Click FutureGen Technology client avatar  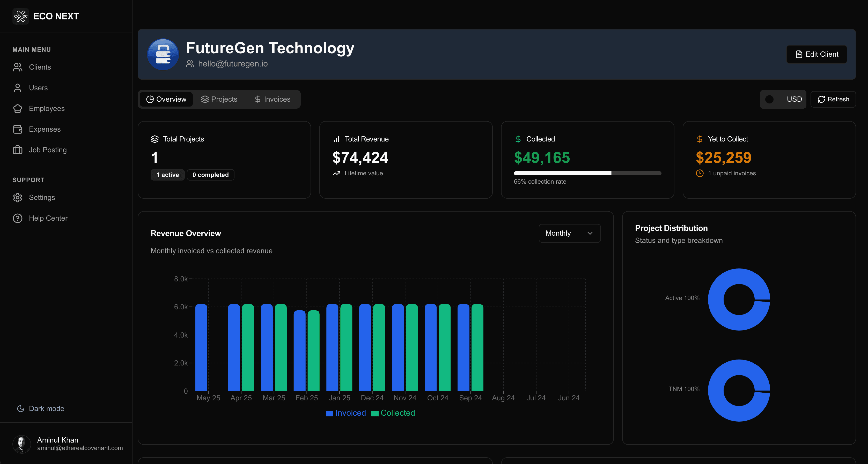163,55
